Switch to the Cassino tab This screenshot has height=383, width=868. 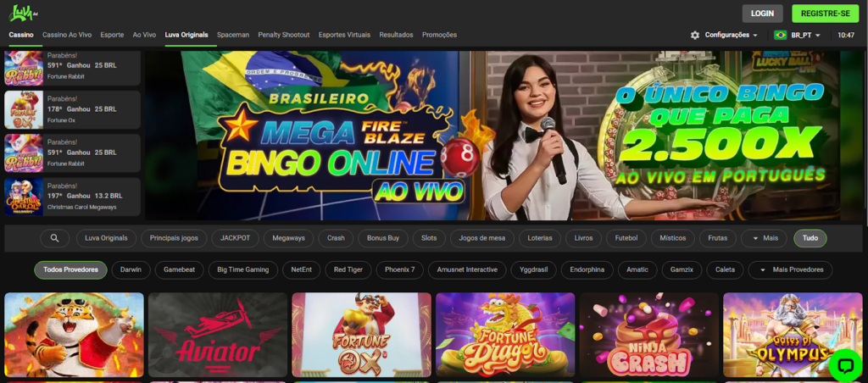point(21,35)
